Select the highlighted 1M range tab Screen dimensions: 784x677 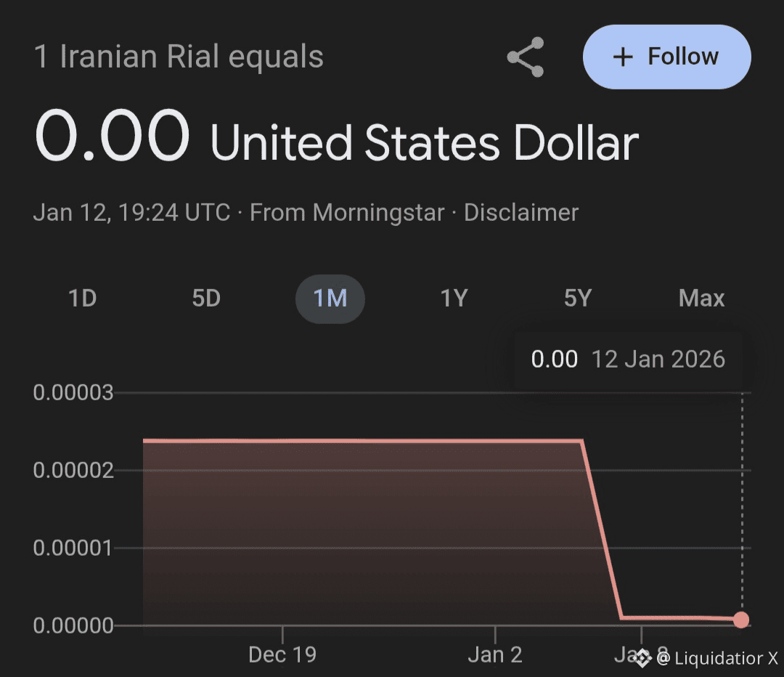(330, 299)
